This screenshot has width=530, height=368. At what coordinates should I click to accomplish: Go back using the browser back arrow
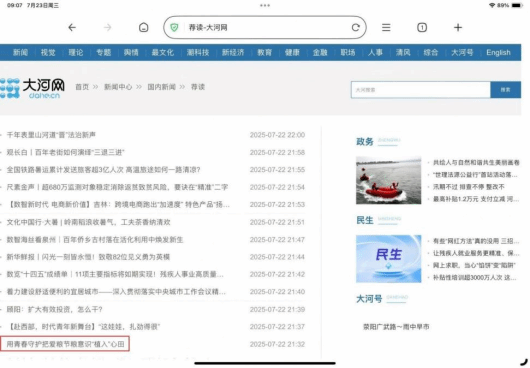click(x=72, y=27)
